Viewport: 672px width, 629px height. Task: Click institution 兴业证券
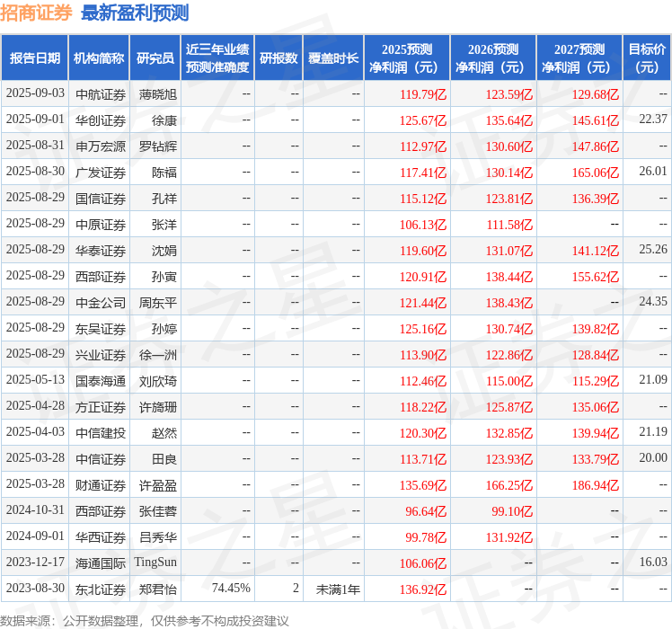click(x=101, y=355)
